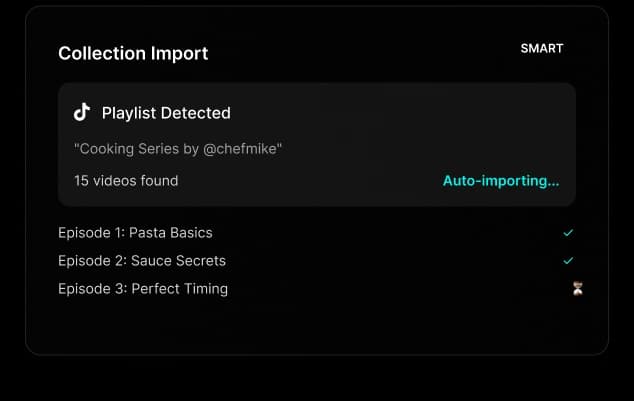Click the Collection Import title

(x=133, y=53)
